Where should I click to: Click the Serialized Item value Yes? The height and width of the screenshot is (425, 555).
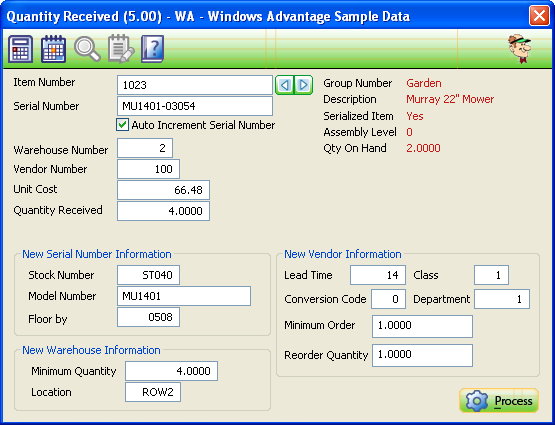point(414,116)
